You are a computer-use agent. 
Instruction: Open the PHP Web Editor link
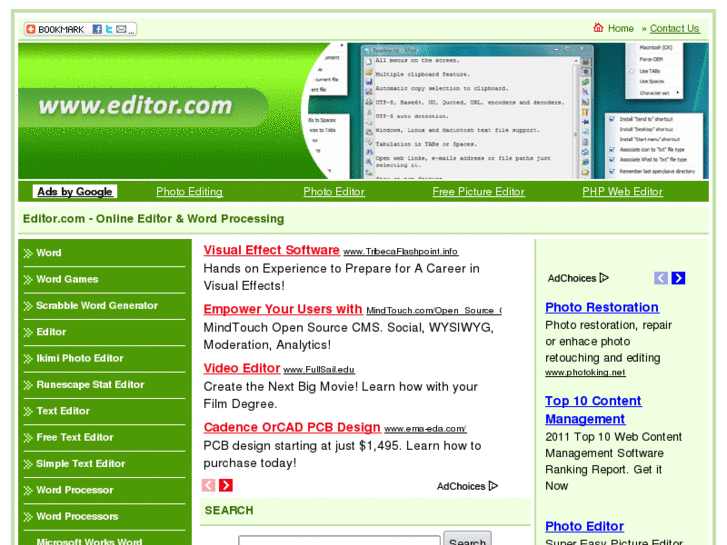click(622, 192)
